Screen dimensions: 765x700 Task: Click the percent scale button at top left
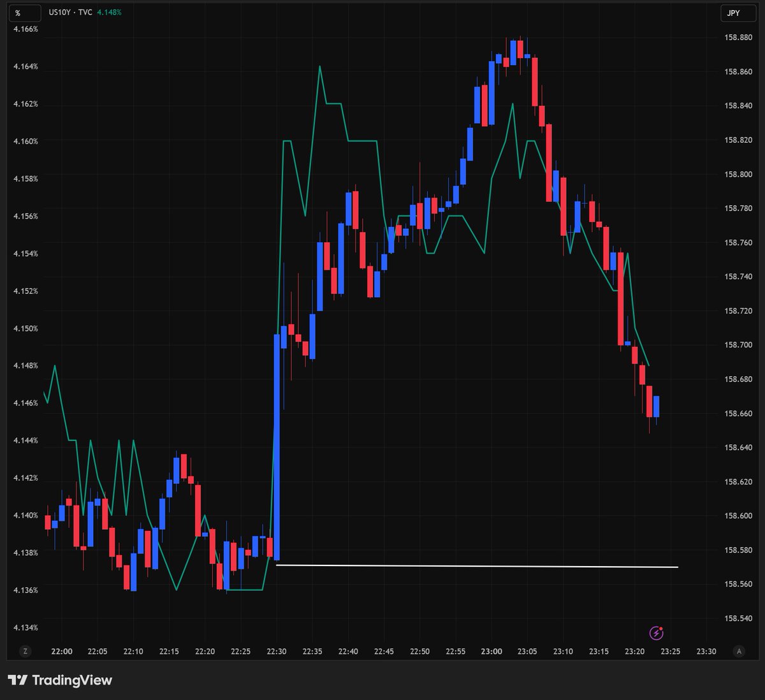(x=25, y=13)
